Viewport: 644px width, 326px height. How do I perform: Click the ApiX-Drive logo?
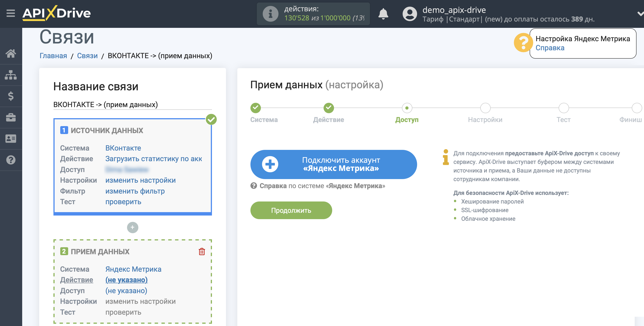coord(57,13)
